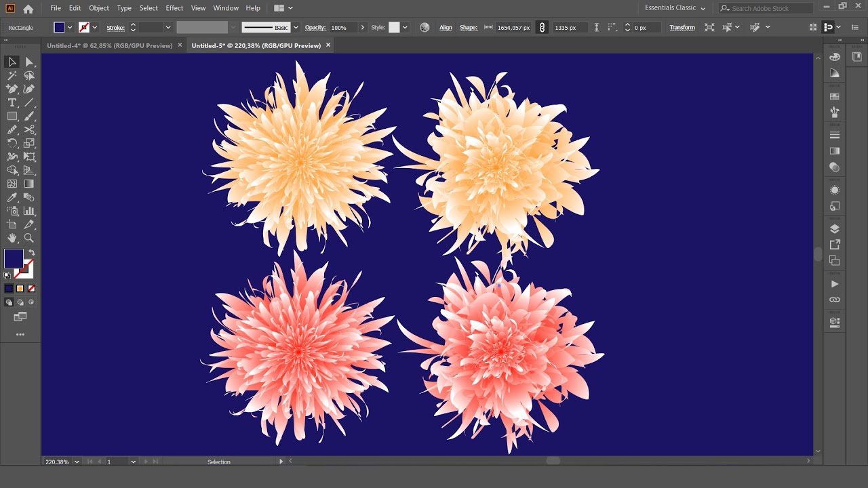Select the Type tool
Viewport: 868px width, 488px height.
(12, 102)
